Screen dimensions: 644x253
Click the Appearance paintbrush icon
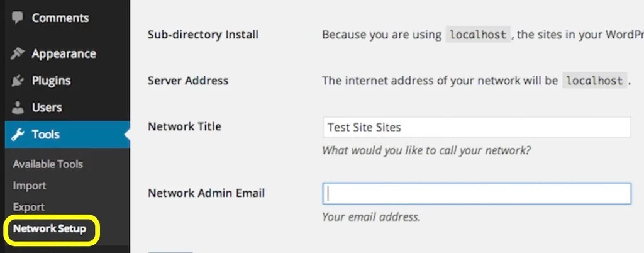[x=17, y=53]
